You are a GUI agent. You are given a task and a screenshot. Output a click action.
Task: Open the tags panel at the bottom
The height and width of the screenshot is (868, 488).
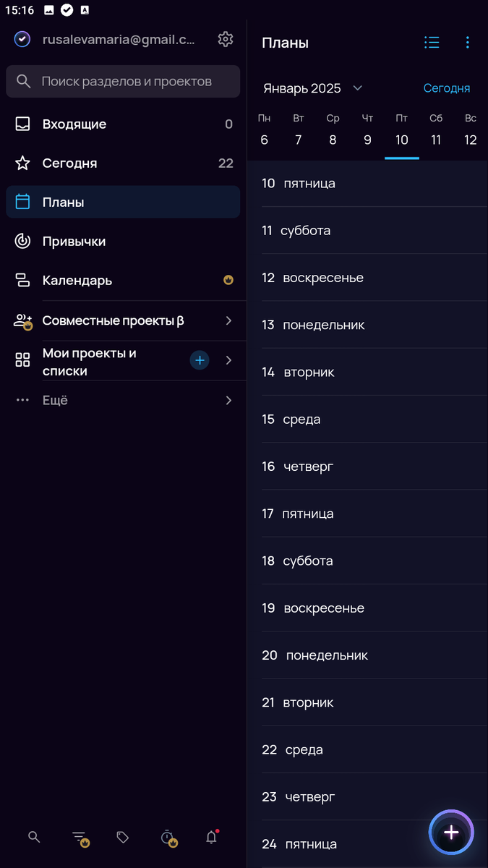click(x=122, y=836)
